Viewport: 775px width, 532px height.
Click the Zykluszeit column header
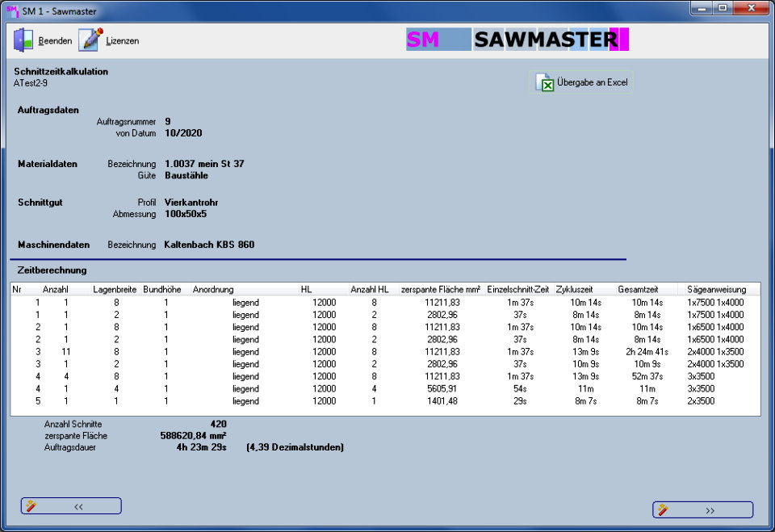coord(574,289)
